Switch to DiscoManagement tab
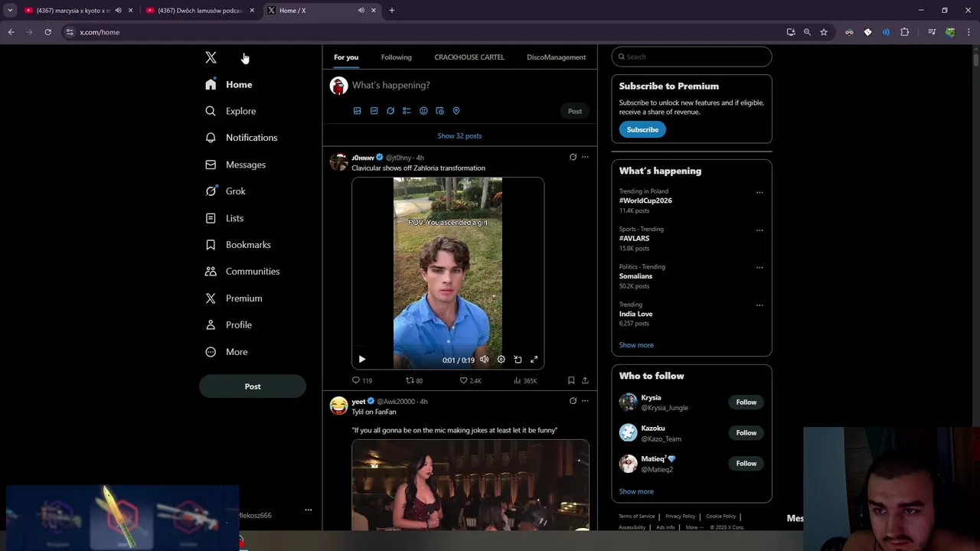The width and height of the screenshot is (980, 551). [x=556, y=57]
